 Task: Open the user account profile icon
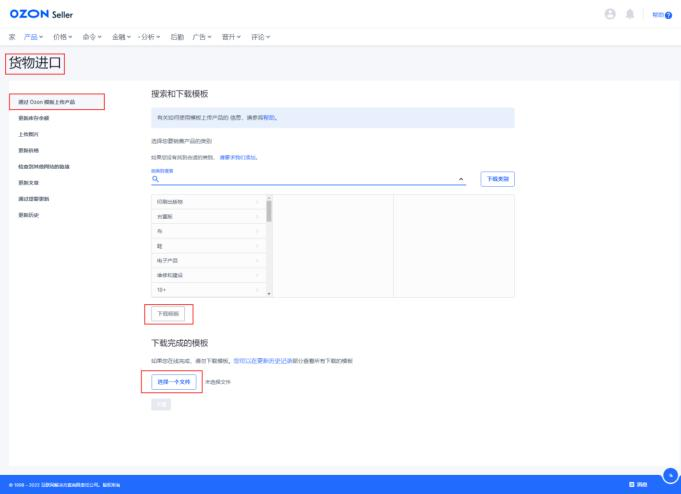coord(610,14)
